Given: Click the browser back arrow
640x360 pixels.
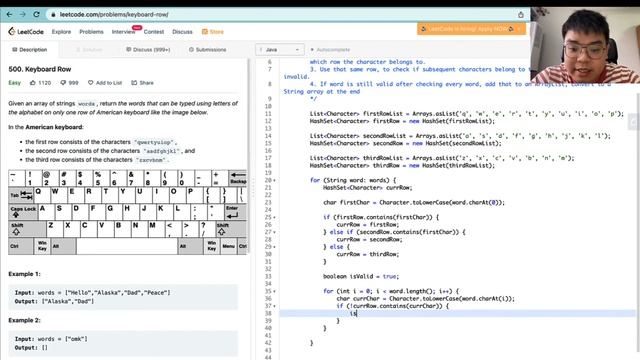Looking at the screenshot, I should click(9, 14).
